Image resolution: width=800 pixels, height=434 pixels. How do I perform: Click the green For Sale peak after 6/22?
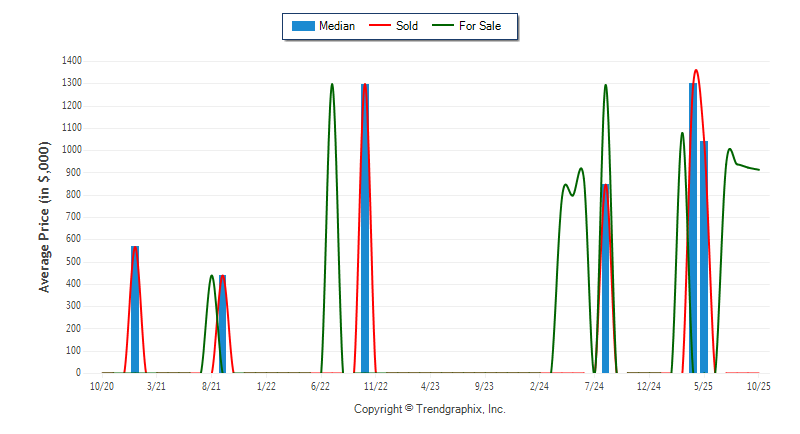(332, 85)
